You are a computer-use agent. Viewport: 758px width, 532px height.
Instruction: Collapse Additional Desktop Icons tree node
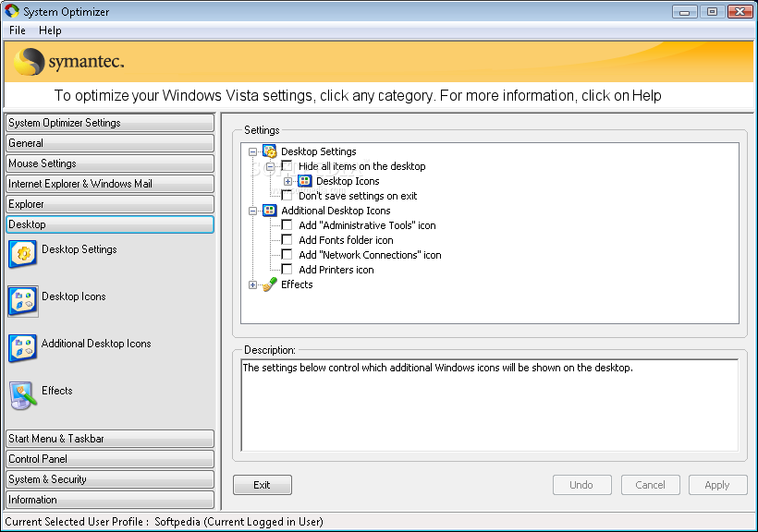click(x=252, y=212)
